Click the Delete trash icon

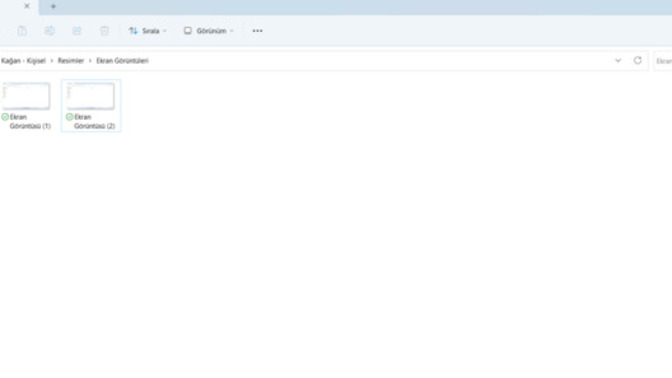tap(104, 31)
